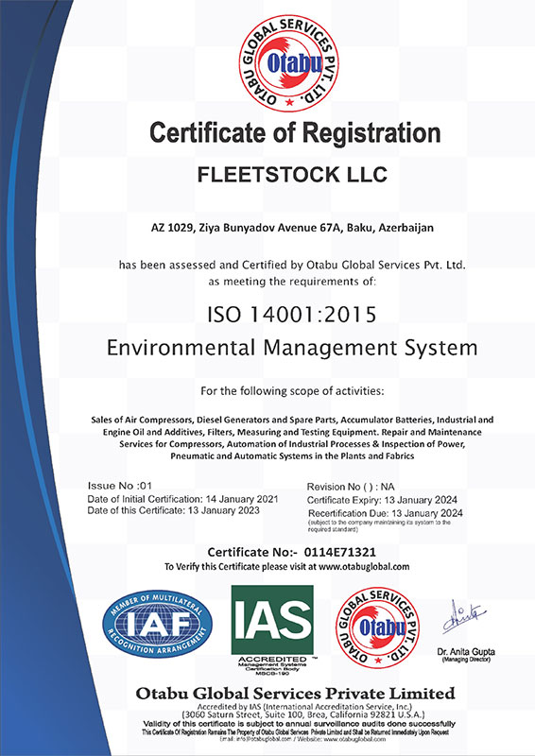Screen dimensions: 535x756
Task: Click the Otabu round seal near signature
Action: click(x=377, y=627)
